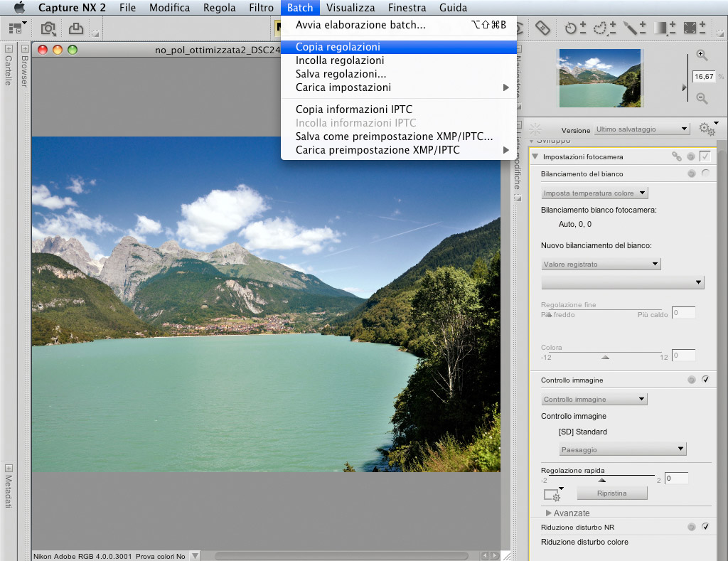Screen dimensions: 728x561
Task: Click the print icon in the toolbar
Action: click(76, 28)
